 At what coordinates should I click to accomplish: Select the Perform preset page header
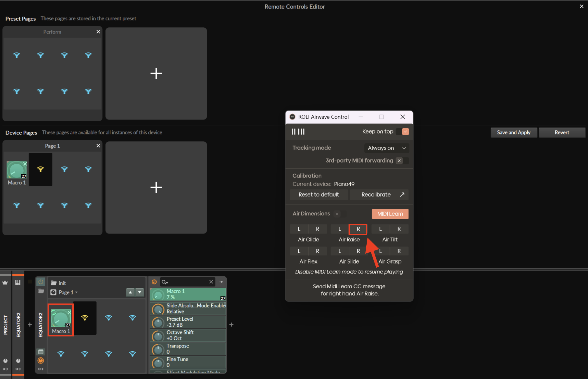click(x=52, y=32)
